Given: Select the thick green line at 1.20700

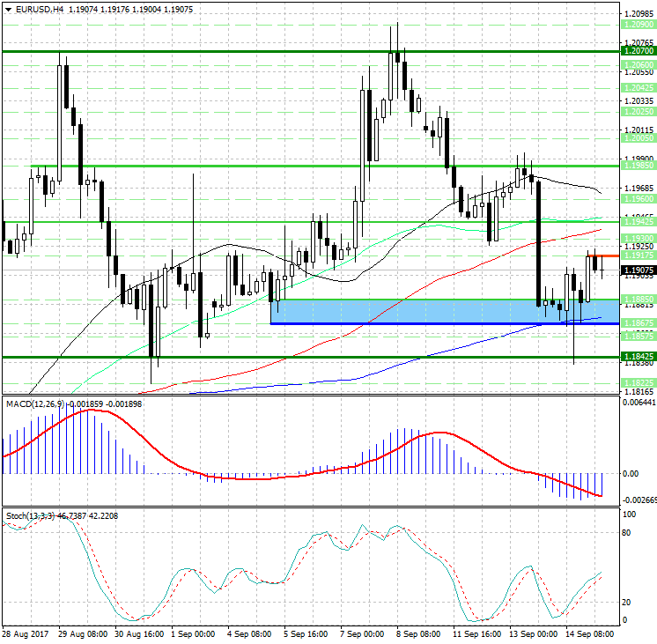Looking at the screenshot, I should click(311, 51).
